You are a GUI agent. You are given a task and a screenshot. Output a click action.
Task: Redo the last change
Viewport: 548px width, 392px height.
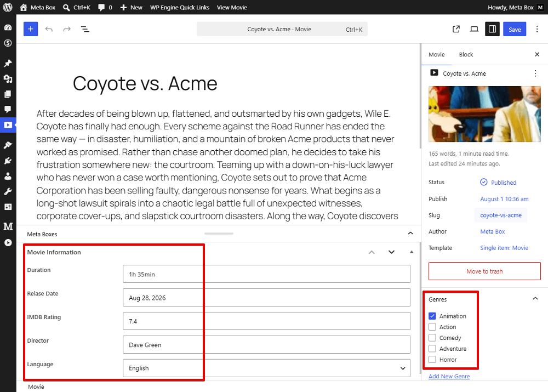tap(67, 29)
